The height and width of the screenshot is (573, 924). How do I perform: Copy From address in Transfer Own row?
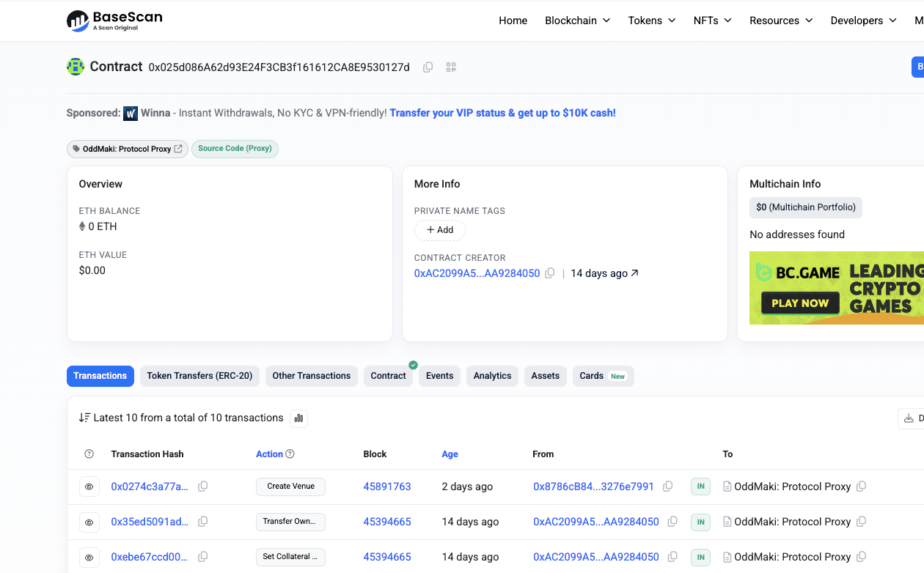(673, 522)
